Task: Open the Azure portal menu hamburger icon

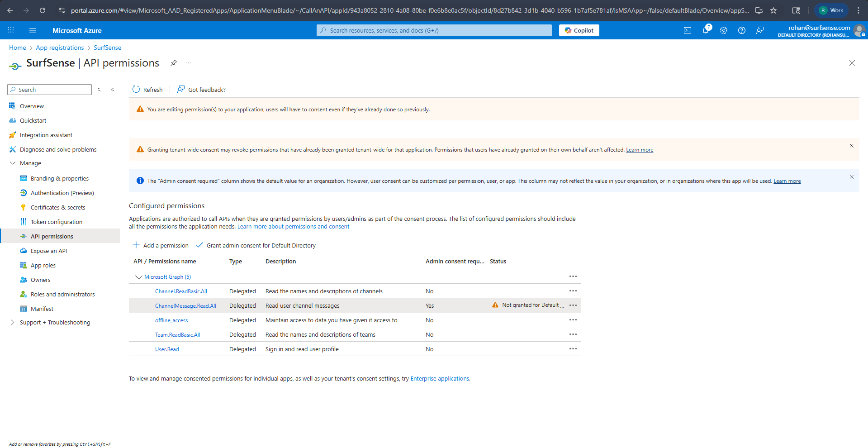Action: click(32, 30)
